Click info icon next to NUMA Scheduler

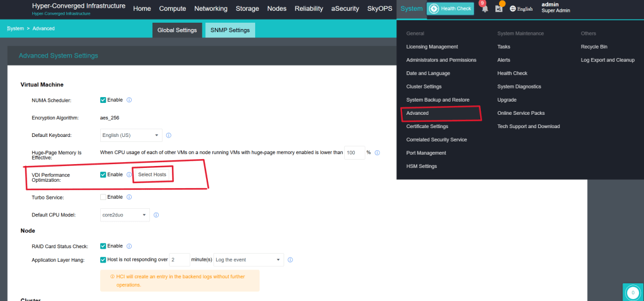pyautogui.click(x=129, y=100)
